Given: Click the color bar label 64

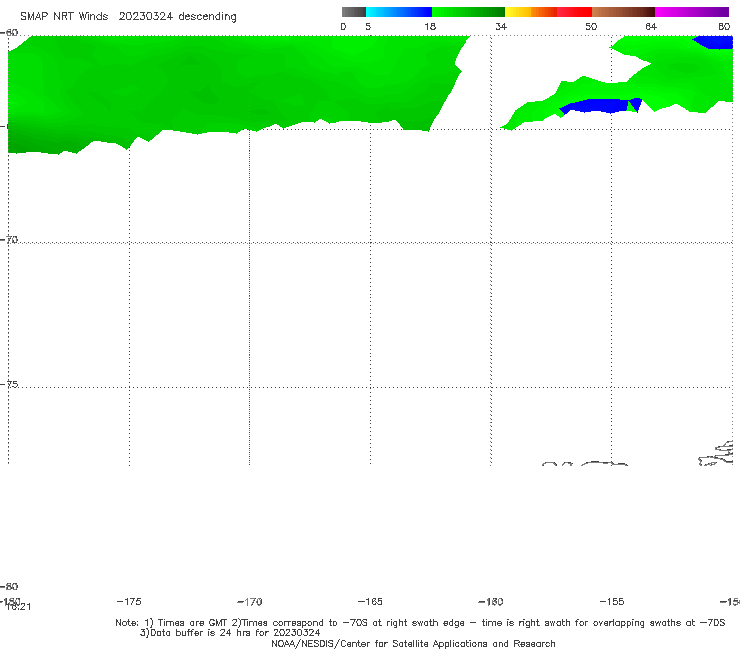Looking at the screenshot, I should pos(651,27).
